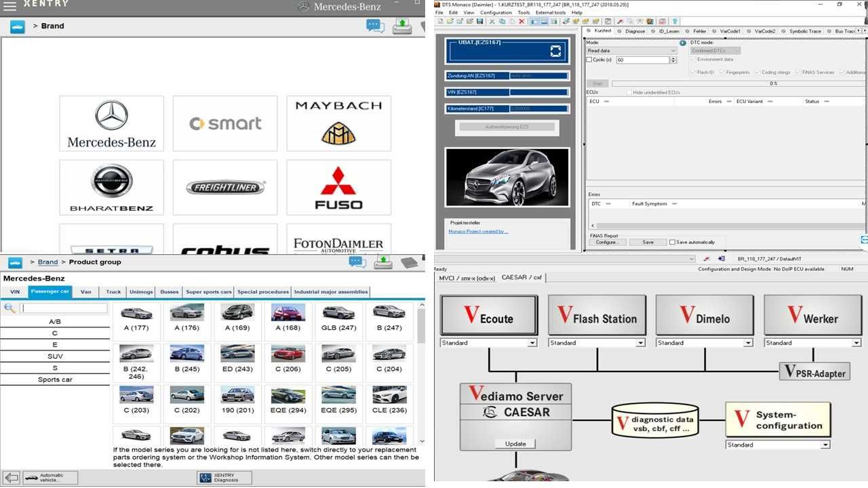Screen dimensions: 868x488
Task: Select the Mercedes-Benz brand tile
Action: [111, 123]
